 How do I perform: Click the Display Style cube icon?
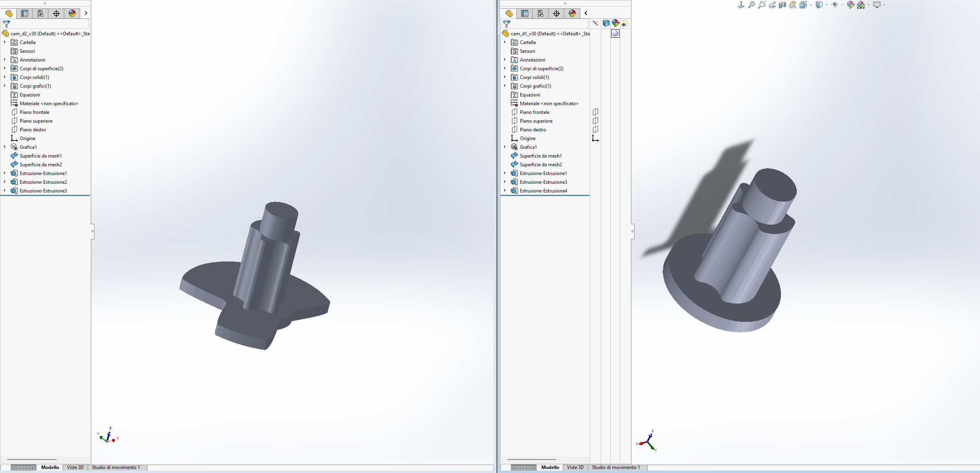[x=819, y=5]
